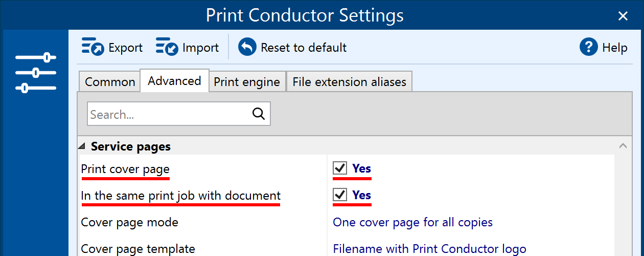The height and width of the screenshot is (256, 644).
Task: Open Cover page template value dropdown
Action: [x=429, y=249]
